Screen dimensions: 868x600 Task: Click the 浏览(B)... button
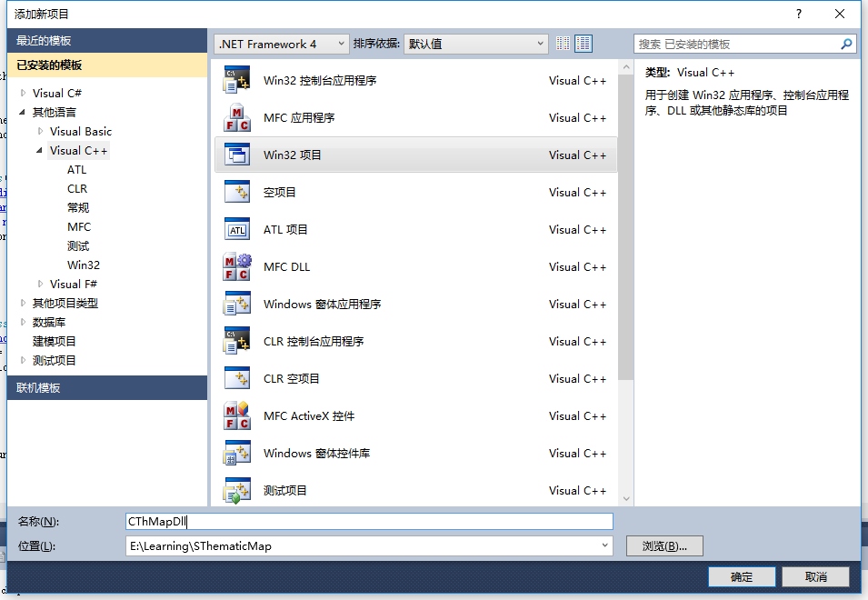coord(664,545)
